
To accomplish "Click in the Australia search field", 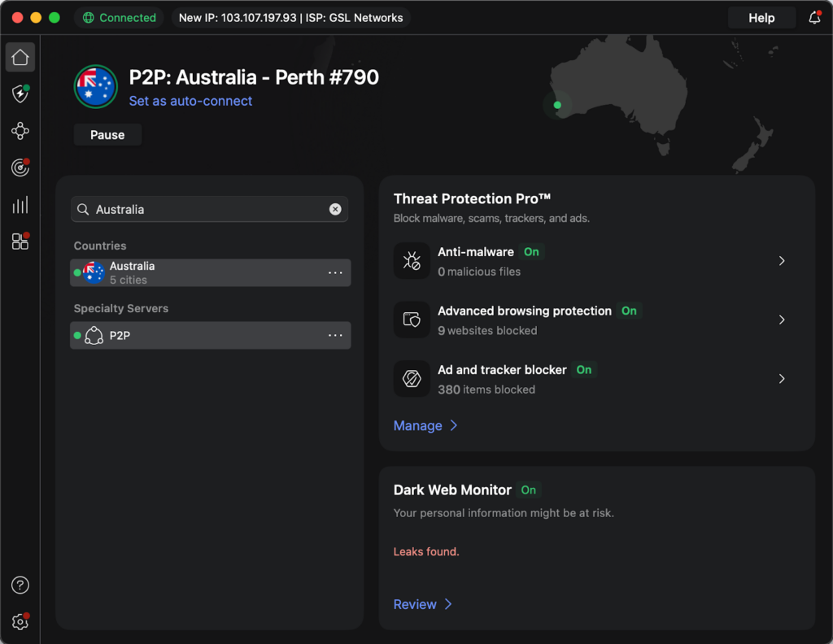I will click(x=209, y=209).
